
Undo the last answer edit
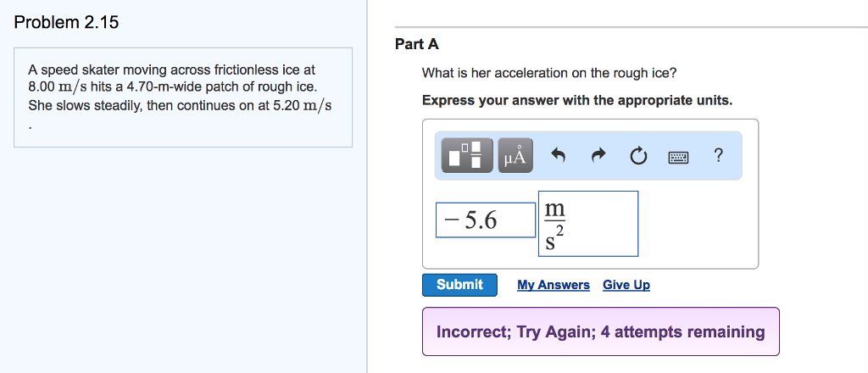tap(558, 156)
